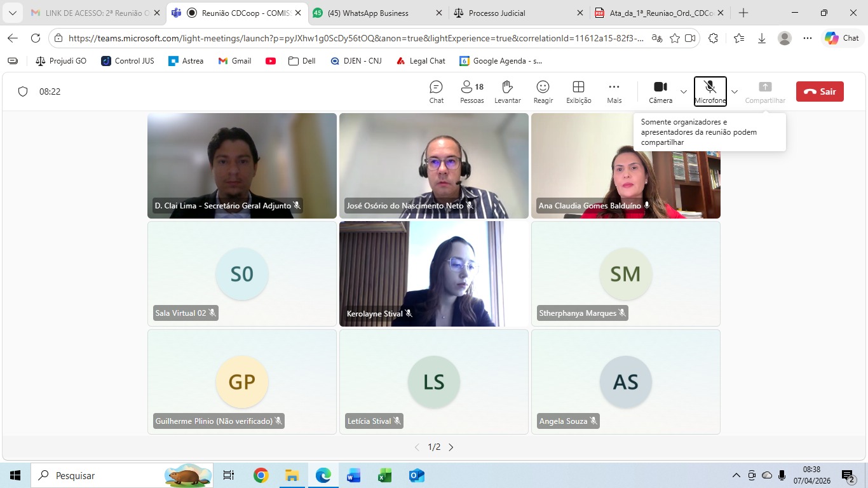Viewport: 868px width, 488px height.
Task: Open the Reagir reactions menu
Action: [543, 91]
